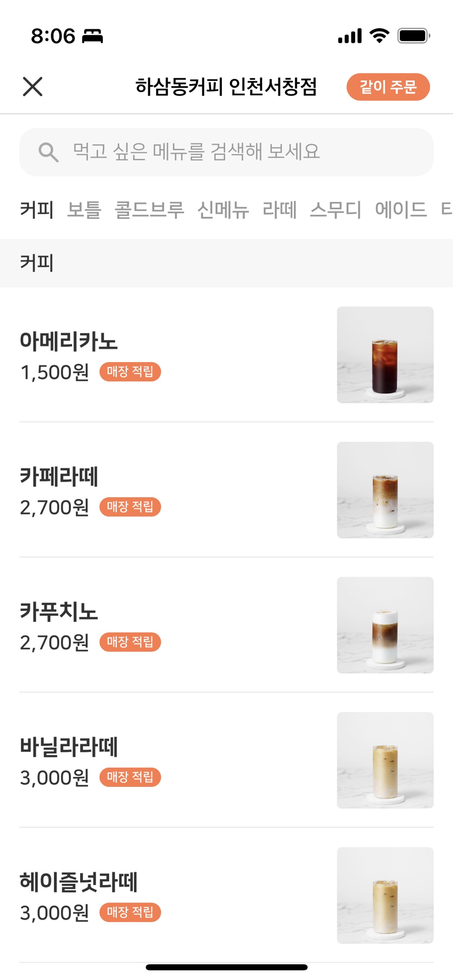Tap the 카페라떼 product image

(x=385, y=490)
